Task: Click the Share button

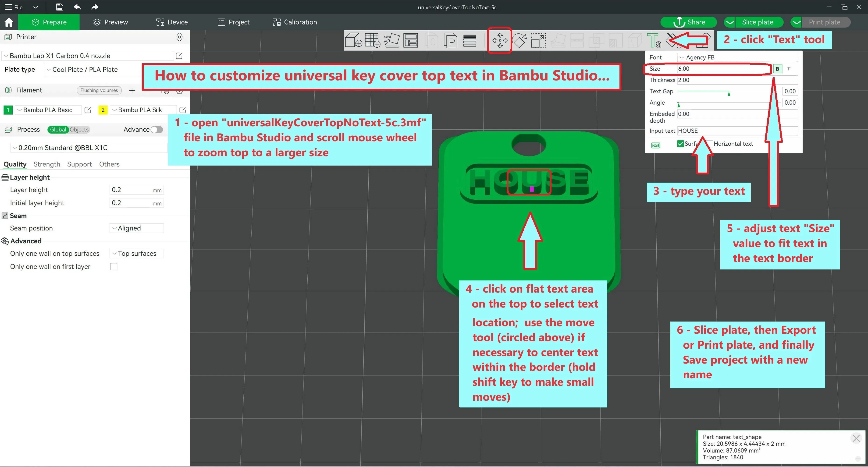Action: tap(689, 22)
